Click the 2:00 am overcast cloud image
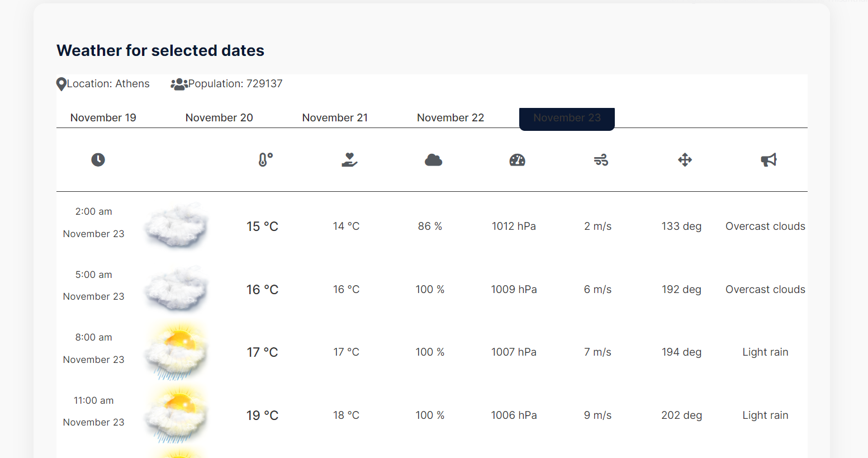 pyautogui.click(x=177, y=226)
